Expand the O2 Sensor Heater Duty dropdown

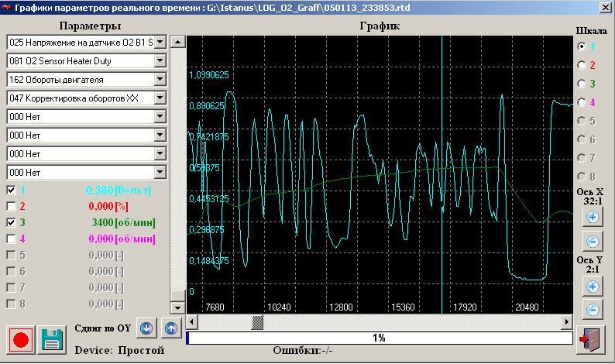click(x=160, y=60)
